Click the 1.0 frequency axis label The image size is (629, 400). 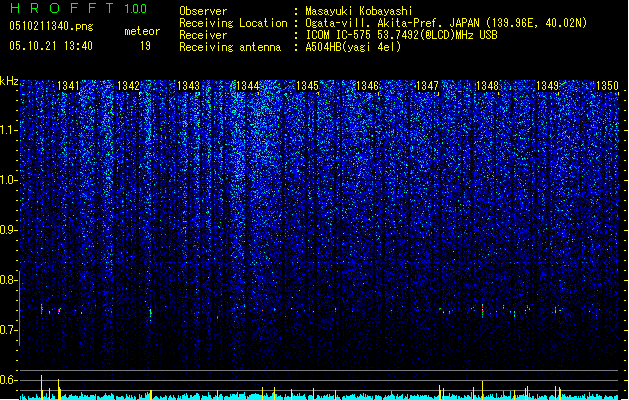tap(8, 180)
